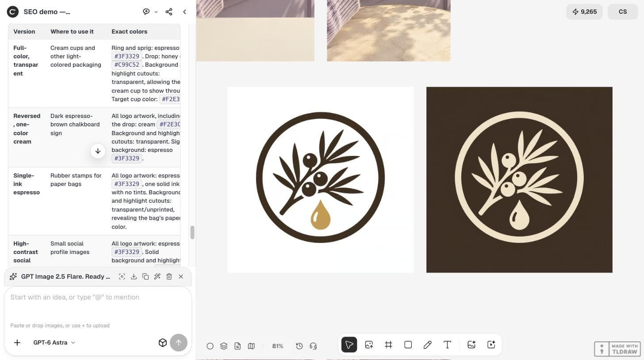Jump to latest with the down-arrow button
This screenshot has width=644, height=360.
tap(98, 151)
